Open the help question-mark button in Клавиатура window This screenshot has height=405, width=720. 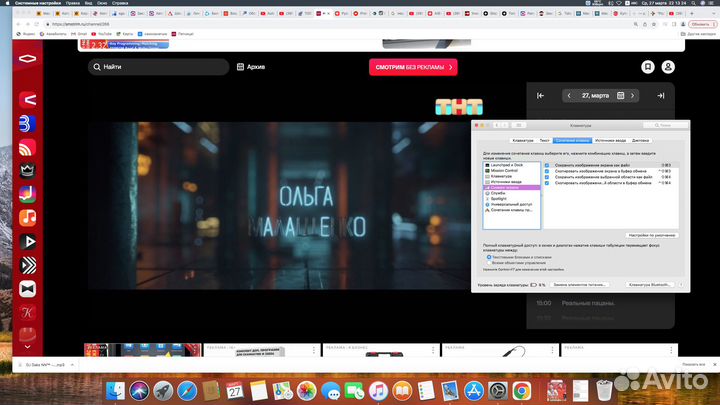coord(681,285)
